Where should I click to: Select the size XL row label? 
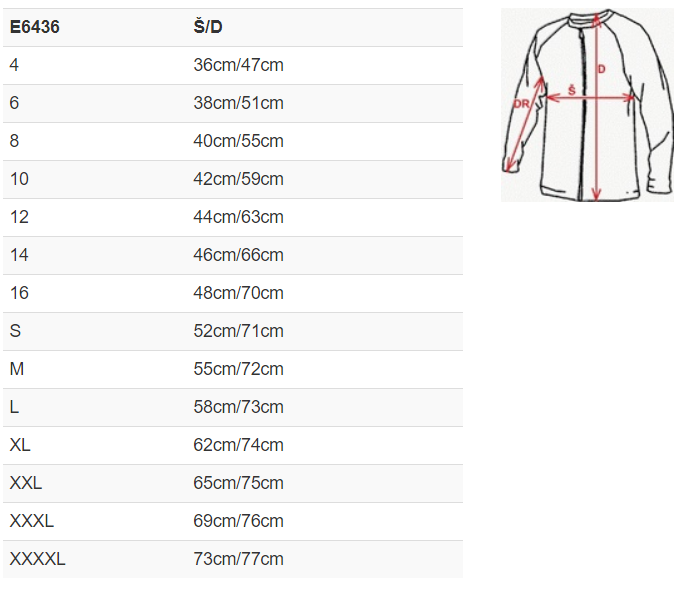20,445
